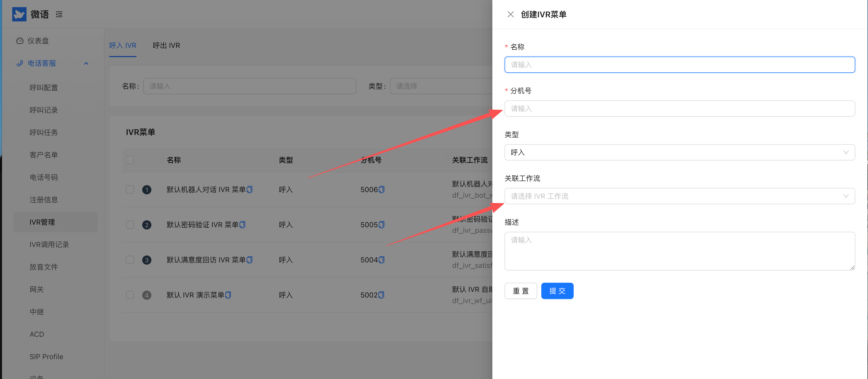The height and width of the screenshot is (379, 868).
Task: Open 电话号码 in the sidebar
Action: click(44, 177)
